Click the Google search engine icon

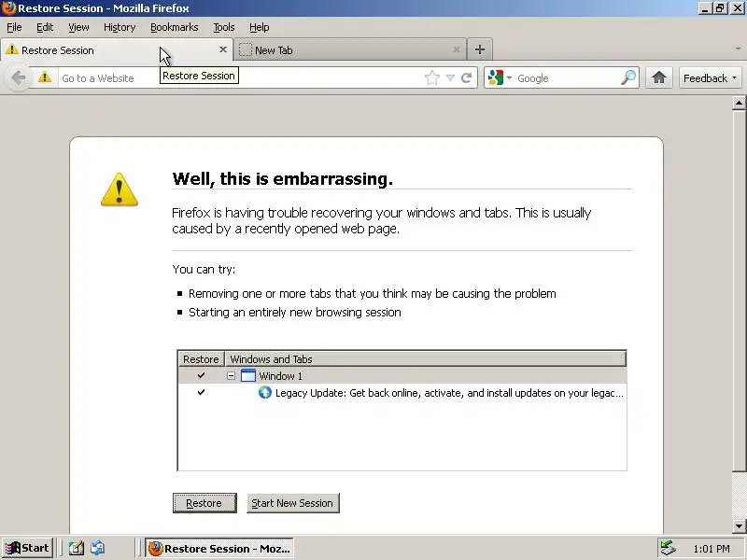tap(496, 77)
